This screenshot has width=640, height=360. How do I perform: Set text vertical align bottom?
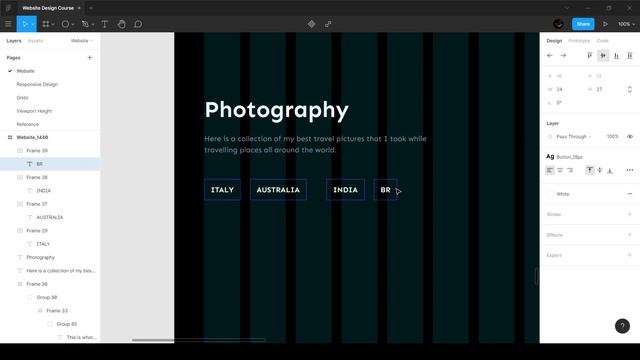click(x=610, y=170)
